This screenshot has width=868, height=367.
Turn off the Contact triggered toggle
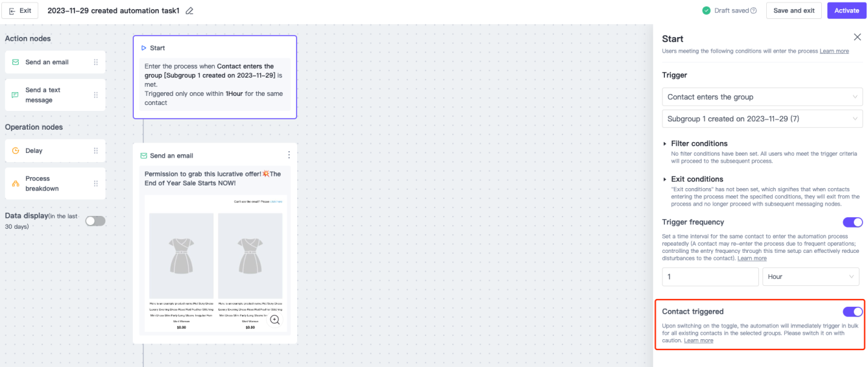pos(852,312)
